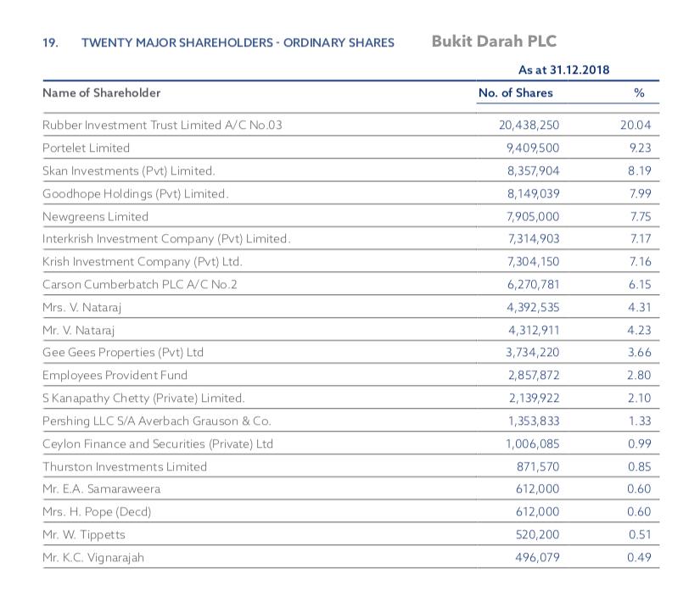Click the "Name of Shareholder" column header
The width and height of the screenshot is (700, 591).
click(x=101, y=92)
